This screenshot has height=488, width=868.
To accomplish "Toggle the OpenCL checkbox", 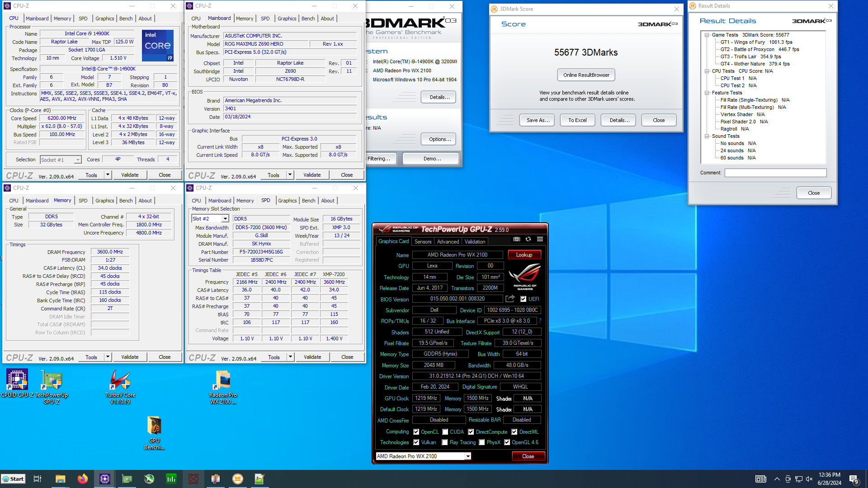I will click(x=416, y=432).
